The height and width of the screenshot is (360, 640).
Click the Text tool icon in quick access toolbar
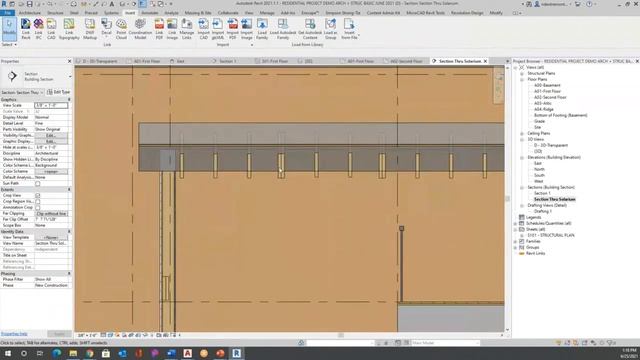click(111, 4)
